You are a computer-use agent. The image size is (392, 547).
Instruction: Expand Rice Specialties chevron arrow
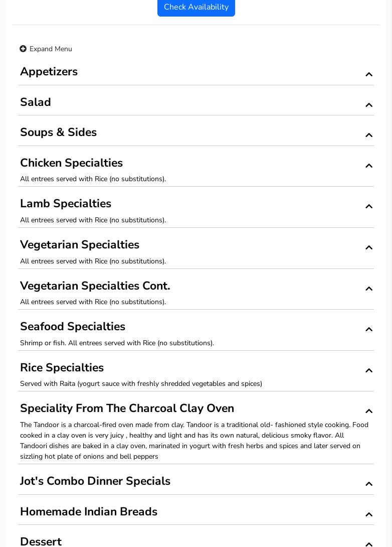[369, 370]
